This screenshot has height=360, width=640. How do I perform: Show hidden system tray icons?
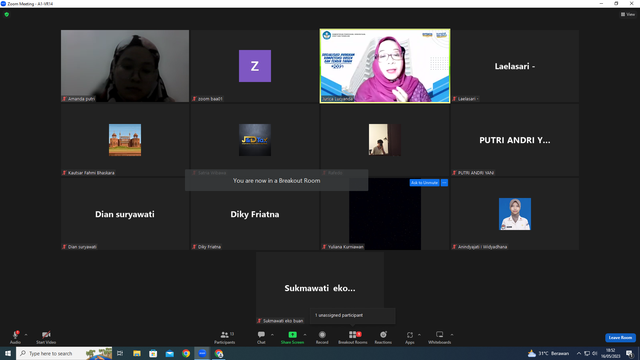[x=578, y=353]
